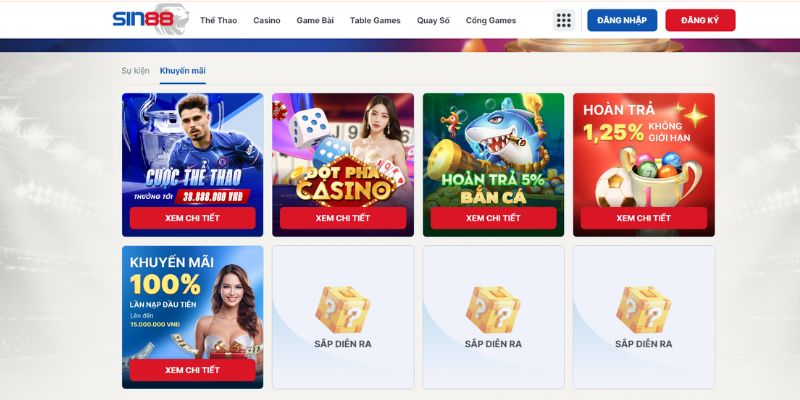The image size is (800, 400).
Task: Select the Khuyến mãi tab
Action: (183, 71)
